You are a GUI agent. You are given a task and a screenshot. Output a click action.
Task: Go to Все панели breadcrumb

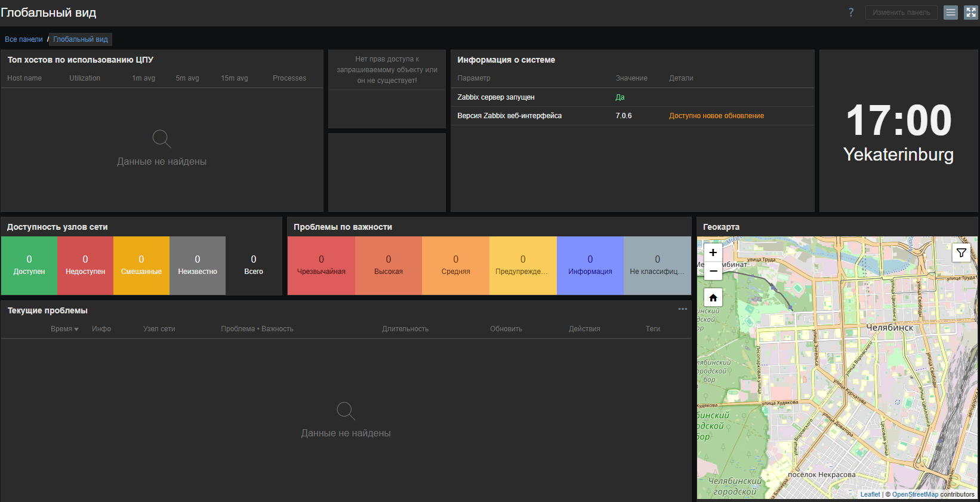click(24, 39)
